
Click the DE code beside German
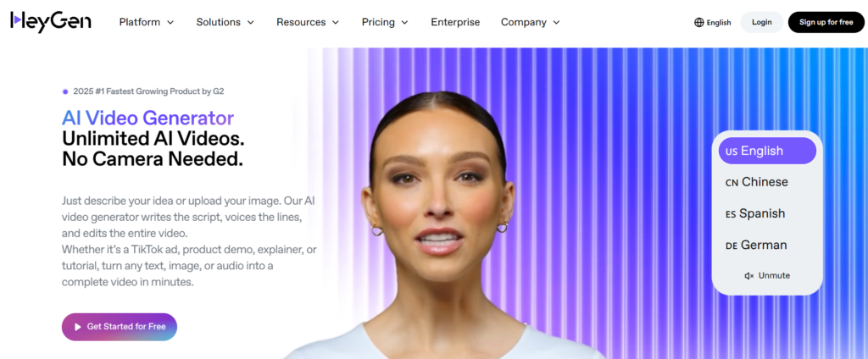tap(732, 246)
